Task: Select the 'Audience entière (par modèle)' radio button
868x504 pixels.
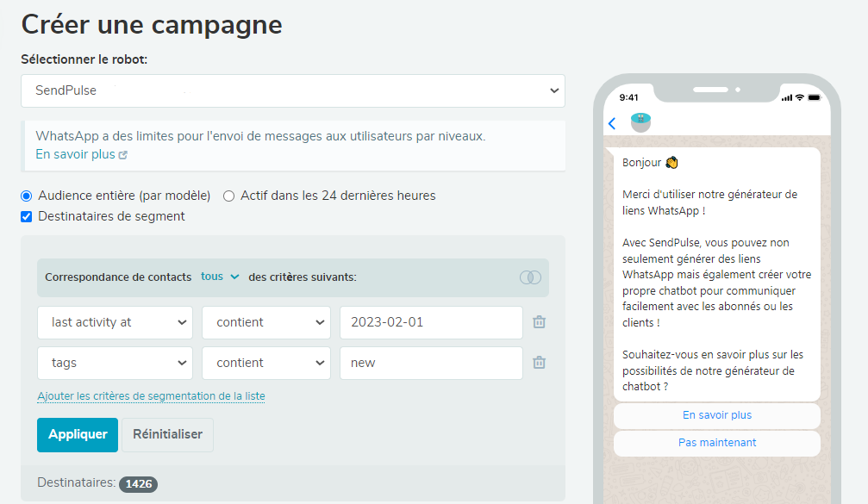Action: 24,195
